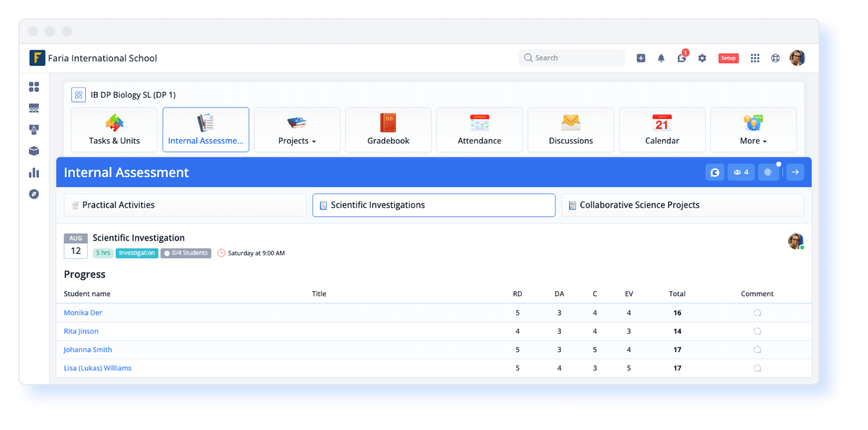The image size is (868, 430).
Task: Click the comment bubble for Monika Der
Action: point(757,313)
